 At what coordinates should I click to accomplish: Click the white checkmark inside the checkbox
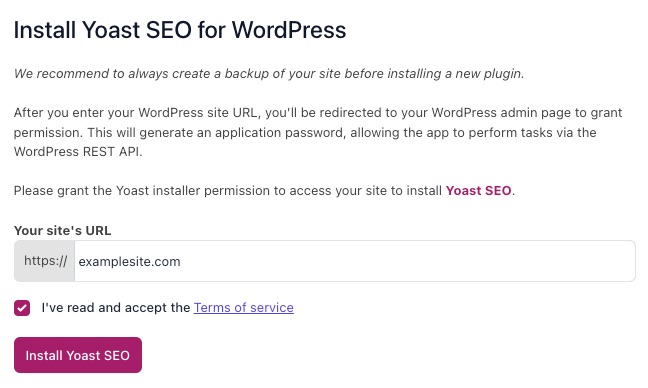pos(22,308)
